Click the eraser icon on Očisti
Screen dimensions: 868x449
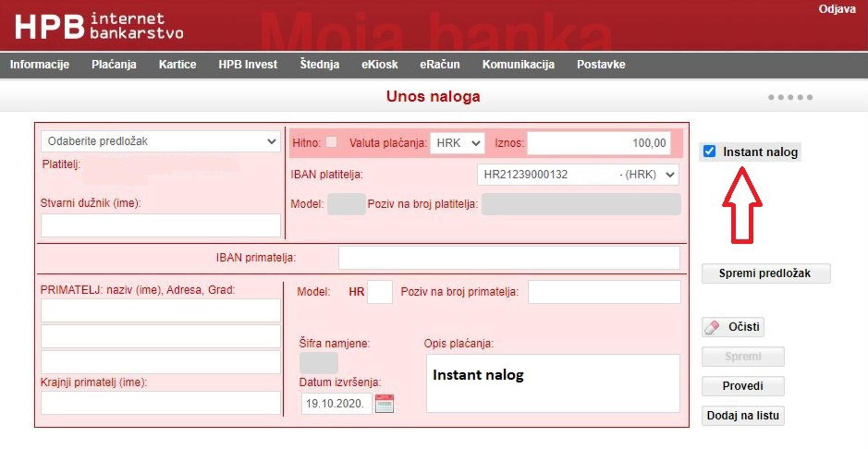tap(712, 327)
